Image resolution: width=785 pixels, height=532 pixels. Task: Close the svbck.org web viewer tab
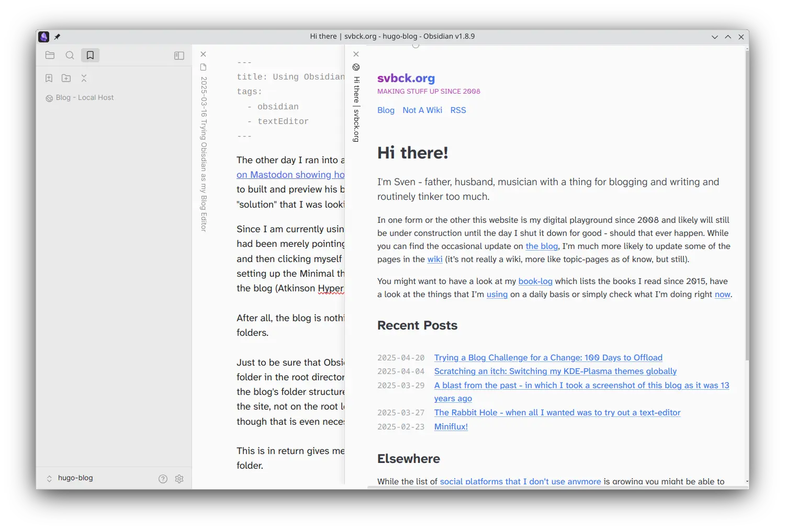pos(356,54)
